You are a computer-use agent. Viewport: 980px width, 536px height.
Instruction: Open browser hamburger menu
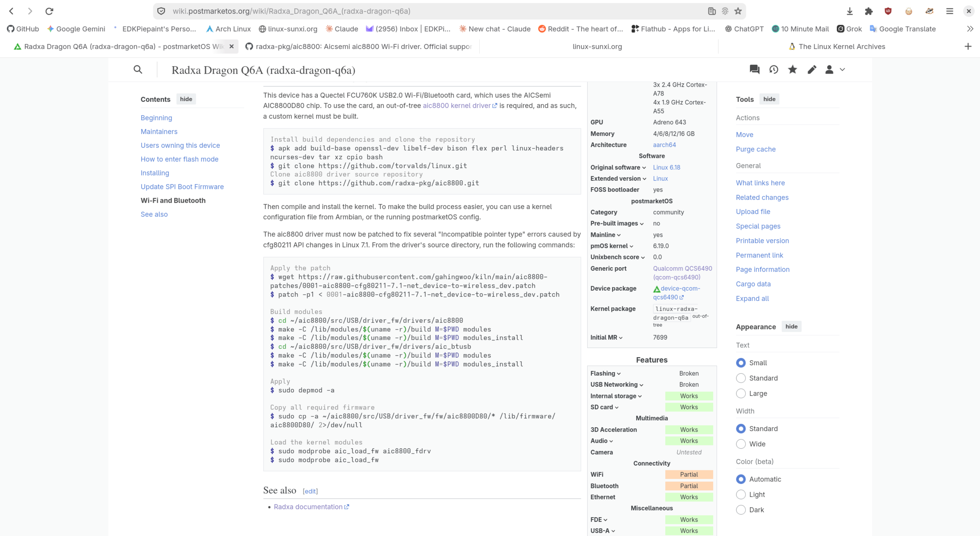(950, 11)
